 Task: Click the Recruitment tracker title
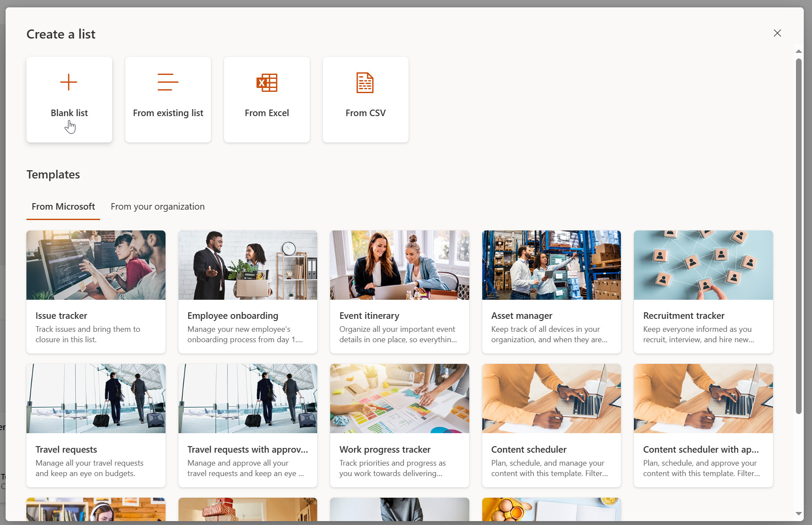684,316
